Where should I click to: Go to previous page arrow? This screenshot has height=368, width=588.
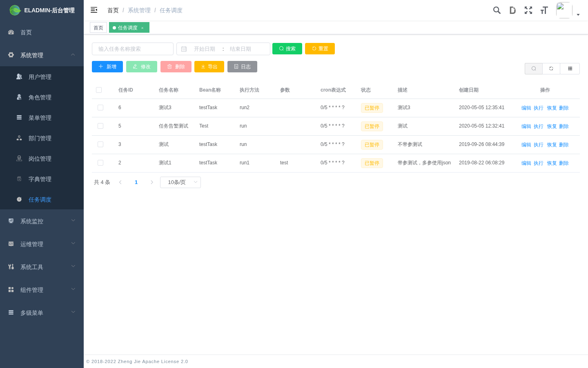(120, 182)
